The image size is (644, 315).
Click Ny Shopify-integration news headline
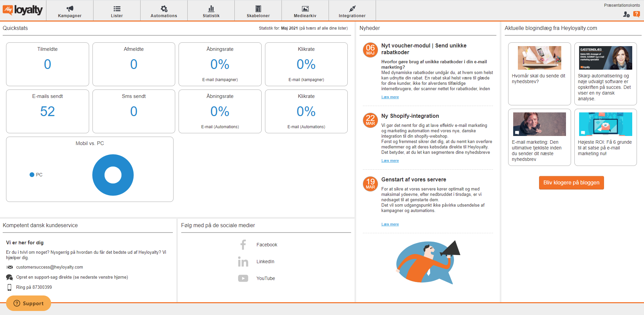point(410,116)
